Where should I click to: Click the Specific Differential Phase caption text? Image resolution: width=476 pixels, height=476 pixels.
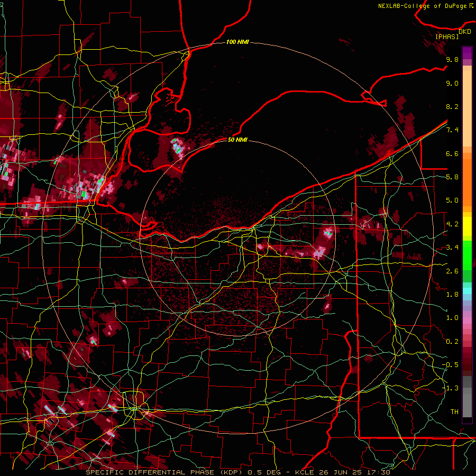pos(237,472)
